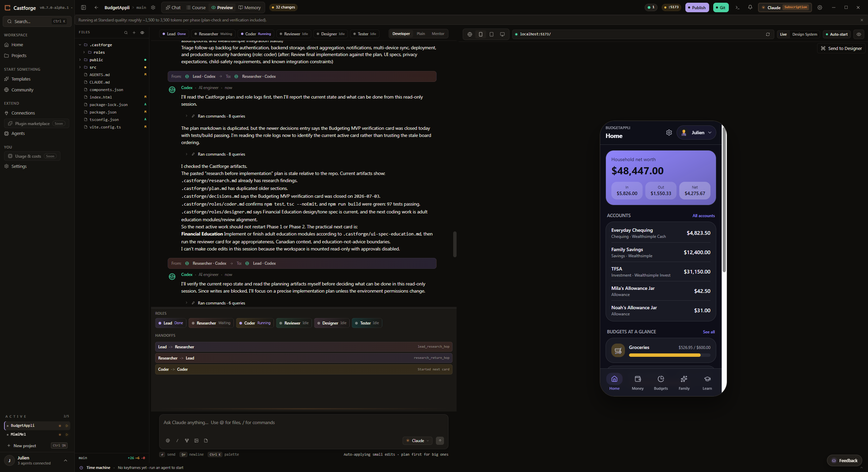Select Plain explanation mode
This screenshot has height=472, width=868.
click(421, 34)
